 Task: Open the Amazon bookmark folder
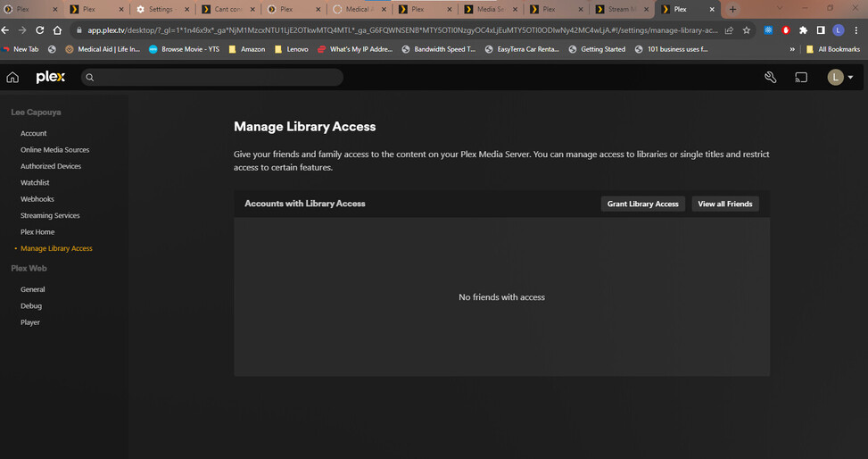click(x=247, y=49)
